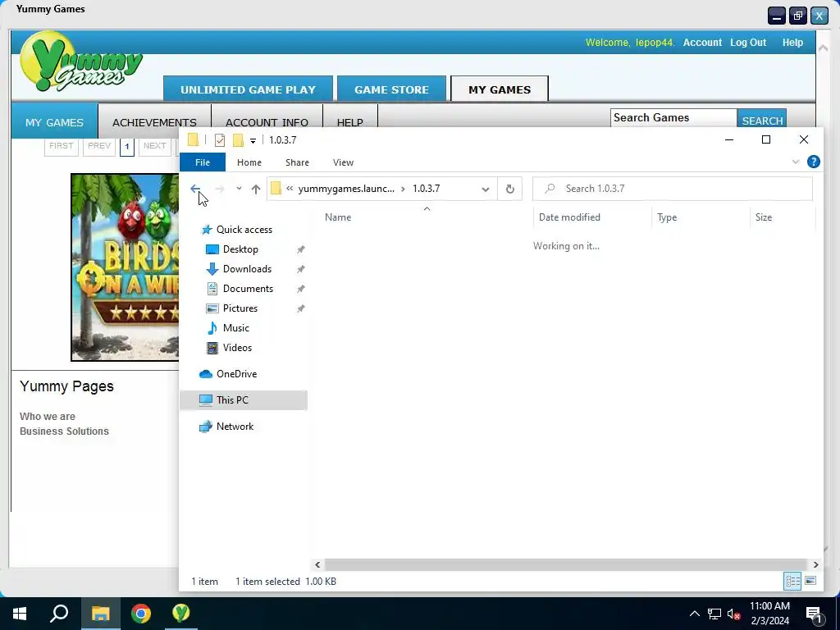Open Game Store tab in Yummy Games
Image resolution: width=840 pixels, height=630 pixels.
[391, 89]
